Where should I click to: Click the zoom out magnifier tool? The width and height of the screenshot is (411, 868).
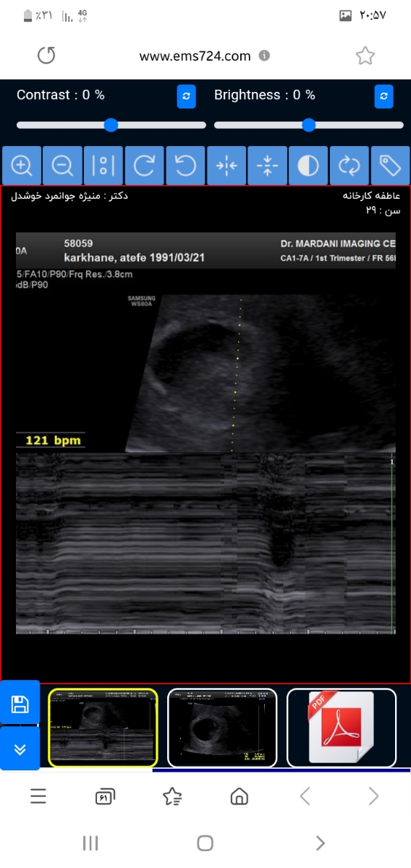coord(63,166)
